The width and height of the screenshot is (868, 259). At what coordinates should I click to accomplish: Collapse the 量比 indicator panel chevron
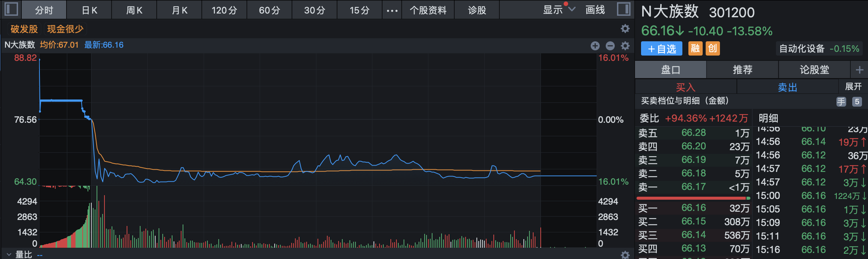click(x=9, y=254)
